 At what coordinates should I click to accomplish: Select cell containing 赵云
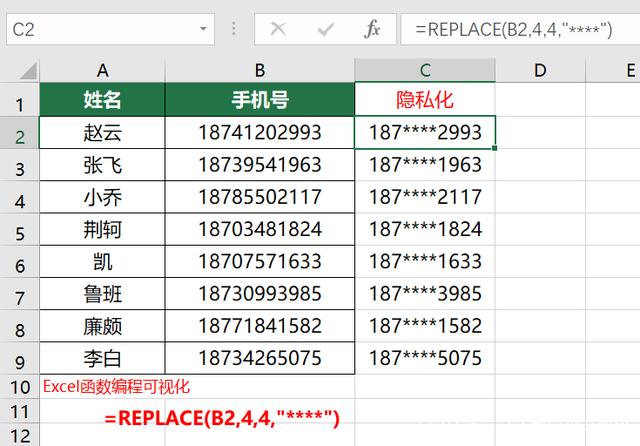[102, 133]
